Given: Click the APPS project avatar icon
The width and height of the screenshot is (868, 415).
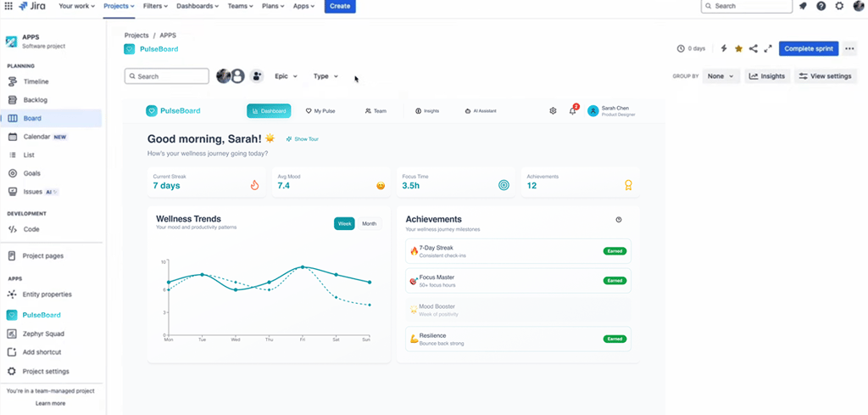Looking at the screenshot, I should coord(12,42).
